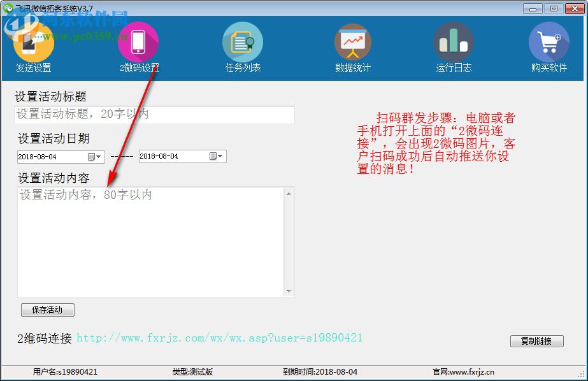Focus the start date text 2018-08-04
This screenshot has height=381, width=588.
point(38,157)
